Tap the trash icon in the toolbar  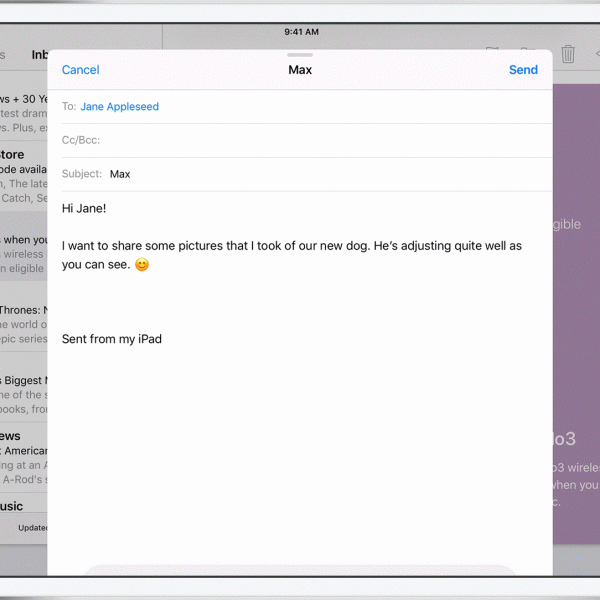pos(568,54)
